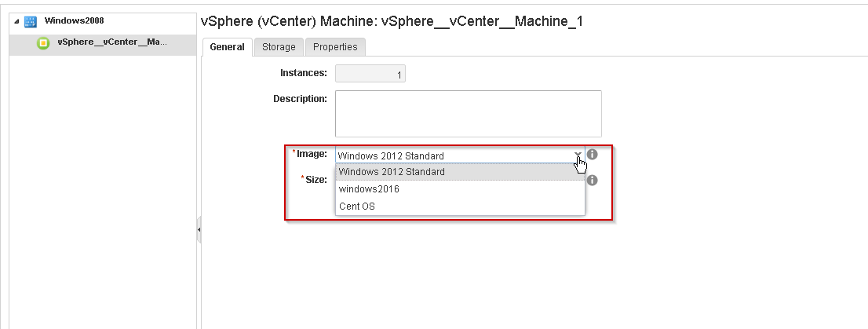
Task: Open the info icon beside Size
Action: tap(593, 180)
